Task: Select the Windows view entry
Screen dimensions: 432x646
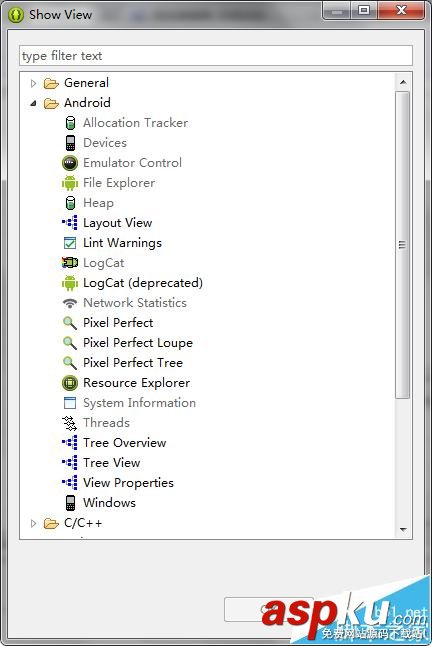Action: 109,503
